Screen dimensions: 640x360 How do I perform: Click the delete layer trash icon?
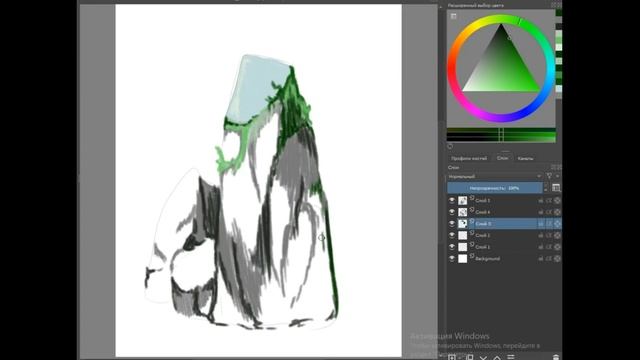[556, 357]
